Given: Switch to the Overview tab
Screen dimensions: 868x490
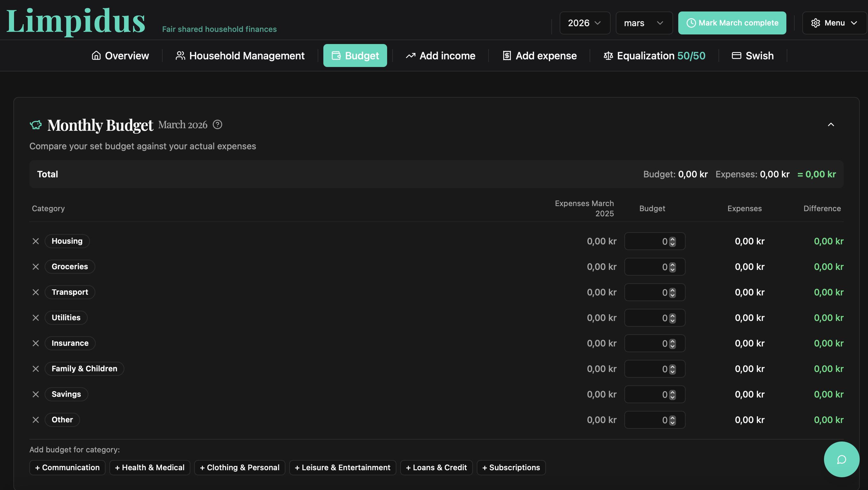Looking at the screenshot, I should 120,56.
